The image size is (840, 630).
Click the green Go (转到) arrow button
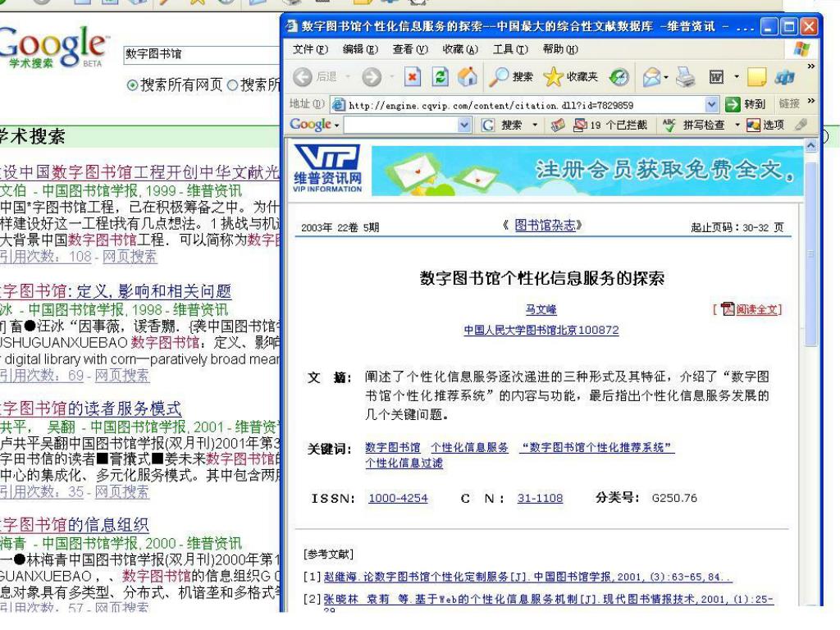point(732,104)
